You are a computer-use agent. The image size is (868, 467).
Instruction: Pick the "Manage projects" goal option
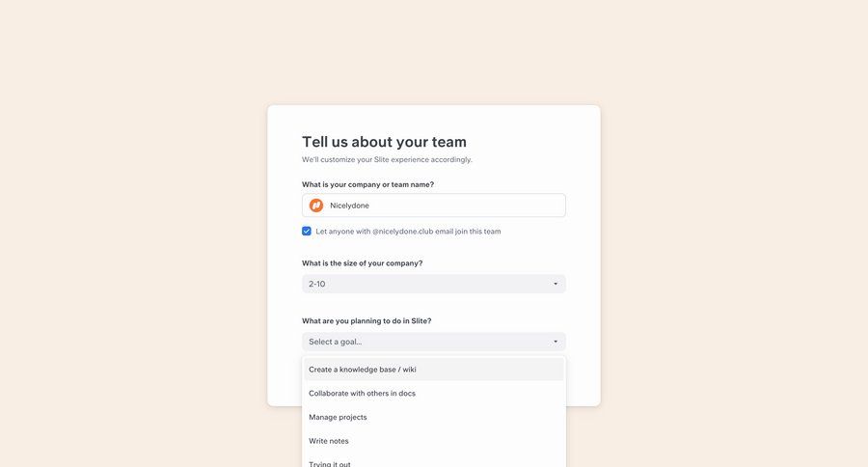[339, 417]
